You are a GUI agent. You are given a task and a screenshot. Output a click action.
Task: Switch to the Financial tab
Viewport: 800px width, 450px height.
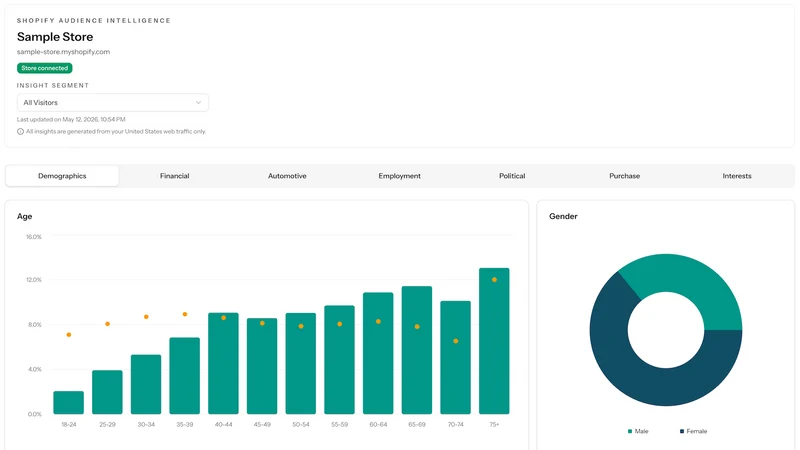174,176
